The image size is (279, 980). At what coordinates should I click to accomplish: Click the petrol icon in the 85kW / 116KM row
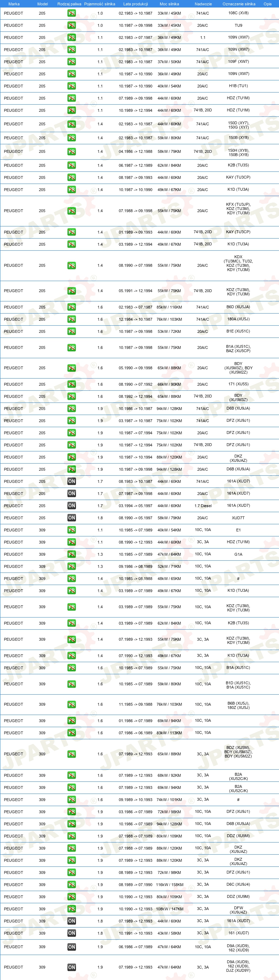click(71, 307)
